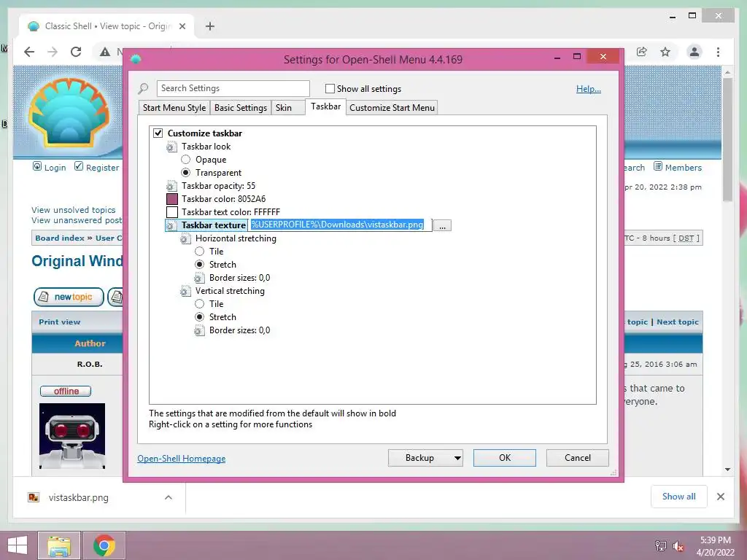747x560 pixels.
Task: Click the gear icon beside Vertical stretching
Action: 185,291
